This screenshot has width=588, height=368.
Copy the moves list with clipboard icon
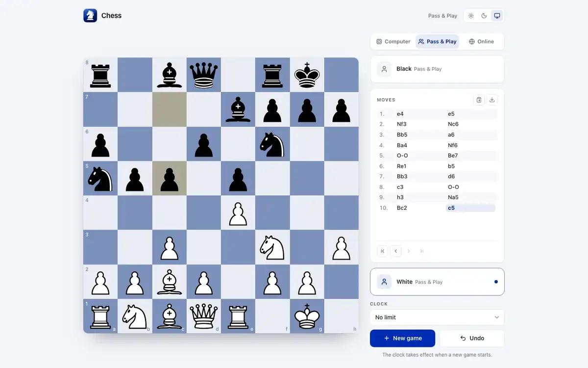click(x=479, y=100)
